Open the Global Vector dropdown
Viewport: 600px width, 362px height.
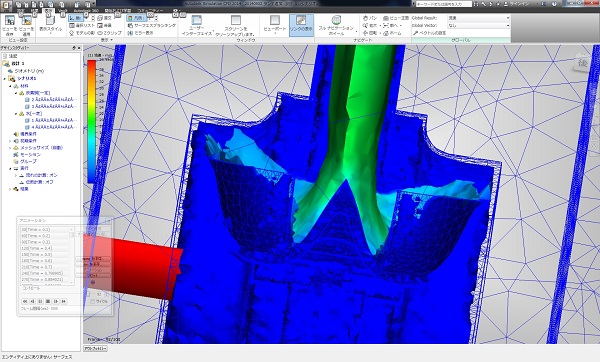click(479, 25)
